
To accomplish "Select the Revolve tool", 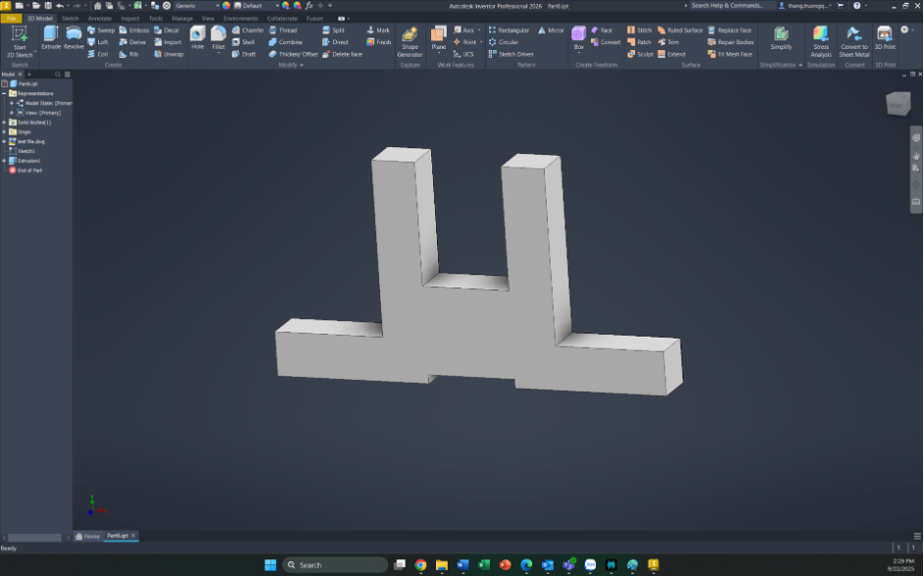I will tap(74, 37).
